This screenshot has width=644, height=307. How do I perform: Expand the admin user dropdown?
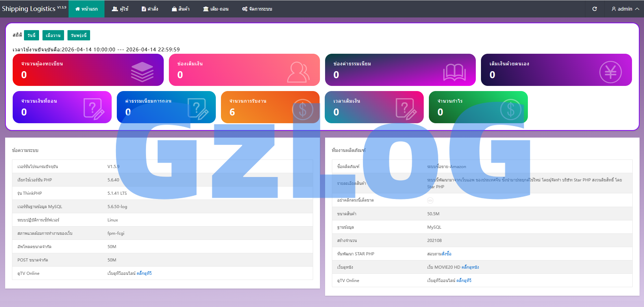point(625,9)
